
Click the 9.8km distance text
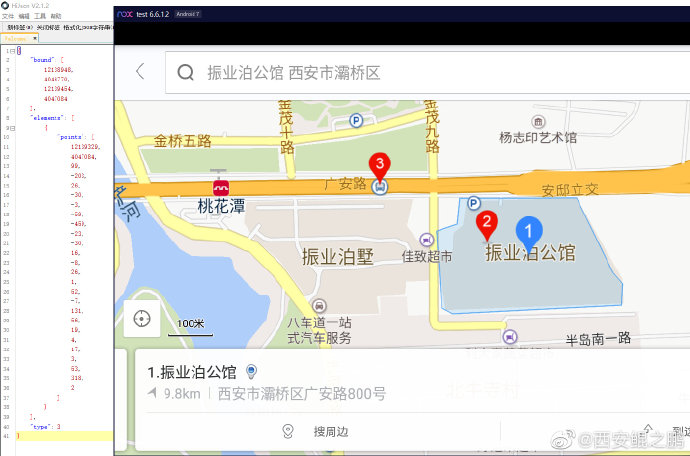[x=182, y=393]
